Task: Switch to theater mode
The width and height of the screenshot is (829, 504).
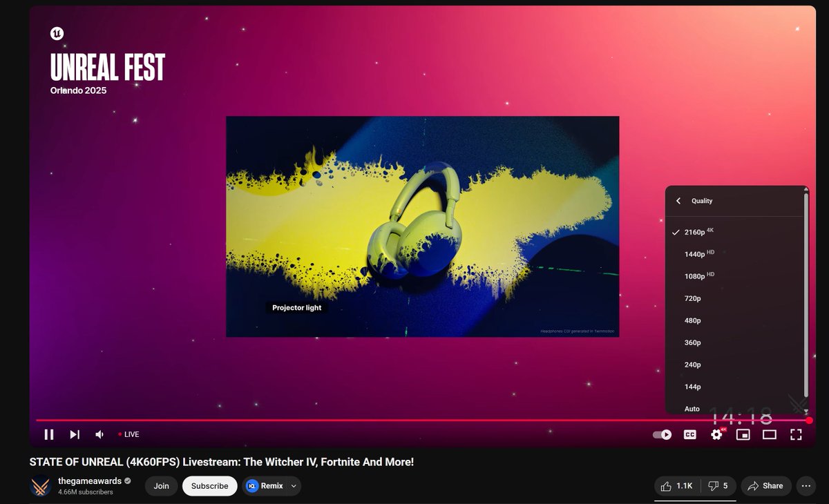Action: pos(770,434)
